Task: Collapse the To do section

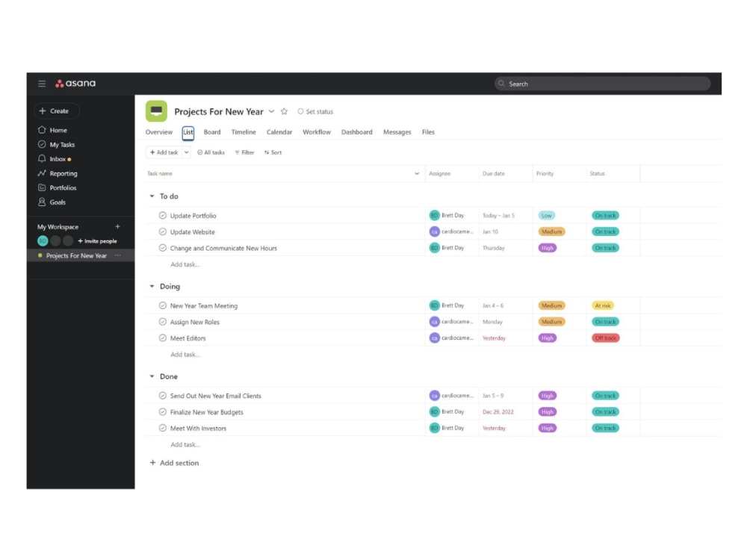Action: click(152, 196)
